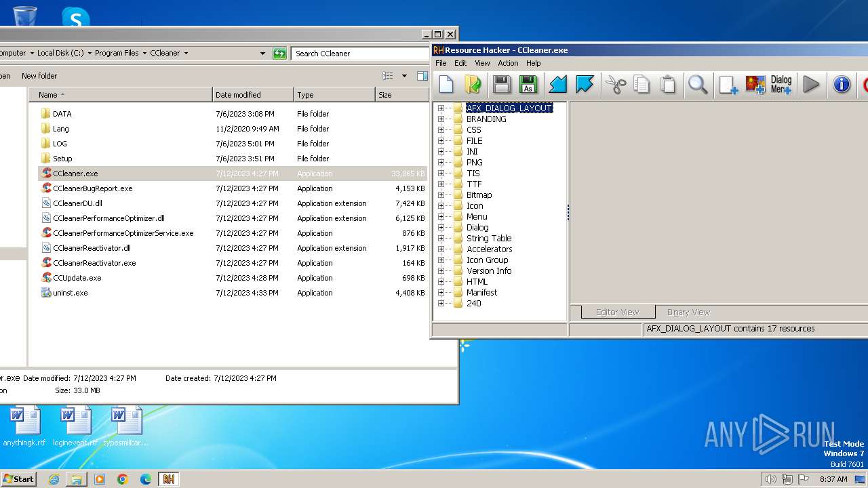Open Internet Explorer from taskbar
The image size is (868, 488).
(54, 479)
